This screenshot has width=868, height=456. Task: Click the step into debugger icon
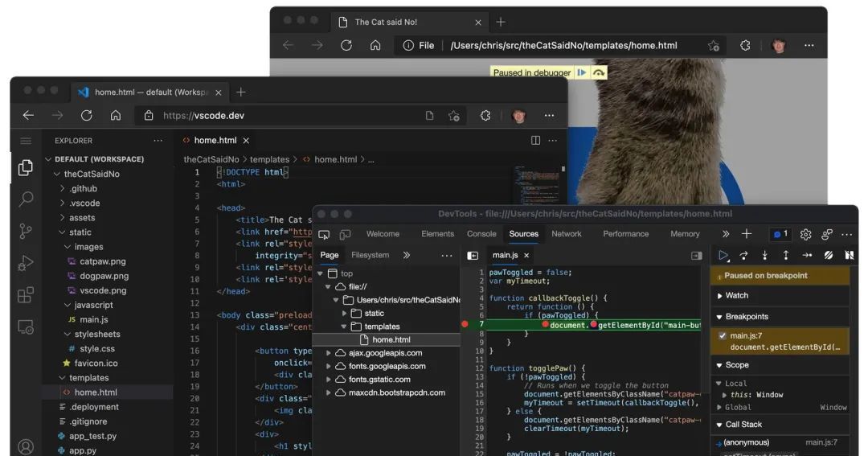coord(764,256)
